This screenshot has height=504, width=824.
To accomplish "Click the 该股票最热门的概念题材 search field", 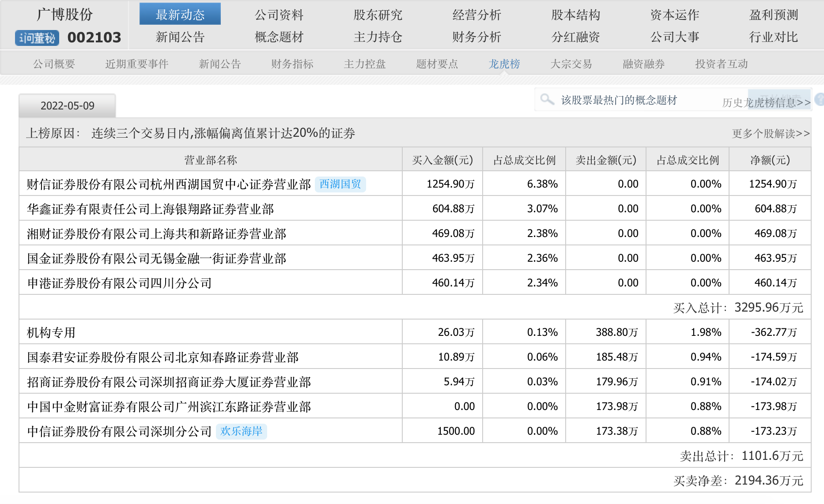I will point(618,100).
